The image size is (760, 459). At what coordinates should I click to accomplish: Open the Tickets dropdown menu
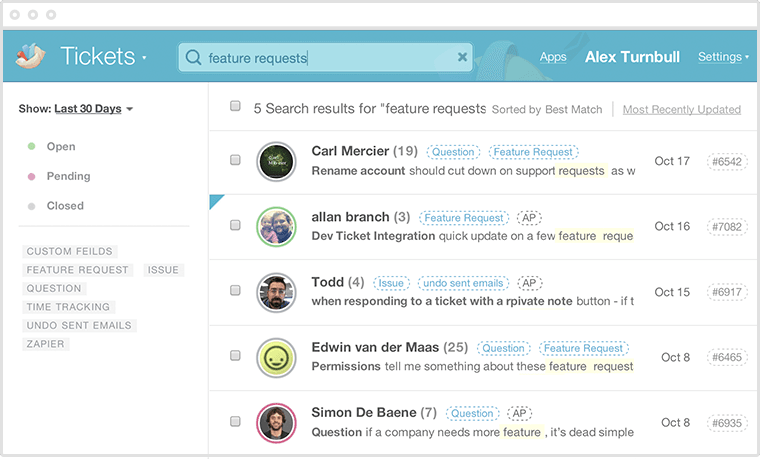[102, 57]
